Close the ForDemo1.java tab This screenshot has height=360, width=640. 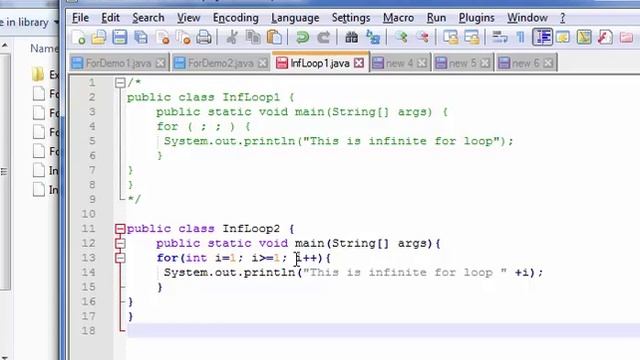160,63
